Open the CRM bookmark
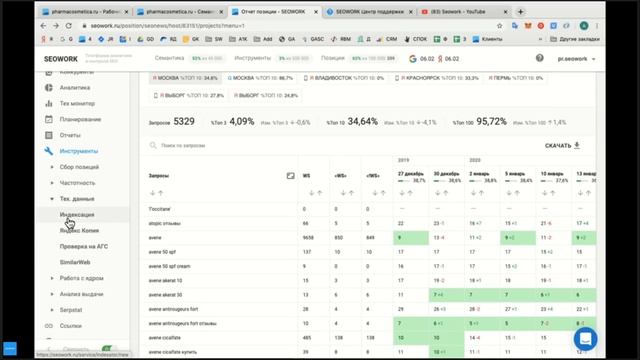640x360 pixels. (x=387, y=39)
